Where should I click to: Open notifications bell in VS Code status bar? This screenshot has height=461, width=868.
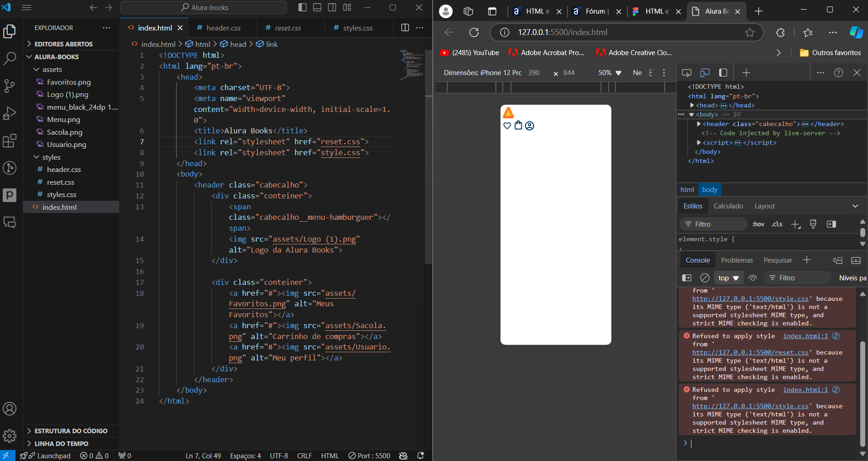(421, 456)
